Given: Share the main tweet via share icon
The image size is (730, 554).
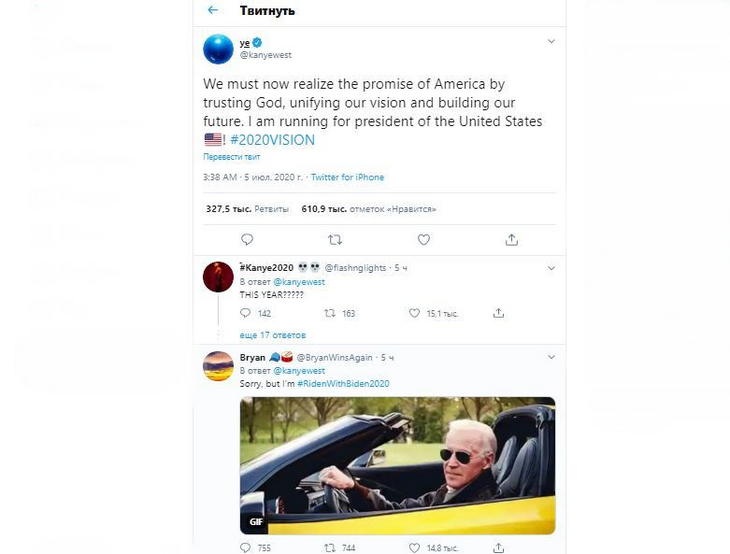Looking at the screenshot, I should (512, 240).
